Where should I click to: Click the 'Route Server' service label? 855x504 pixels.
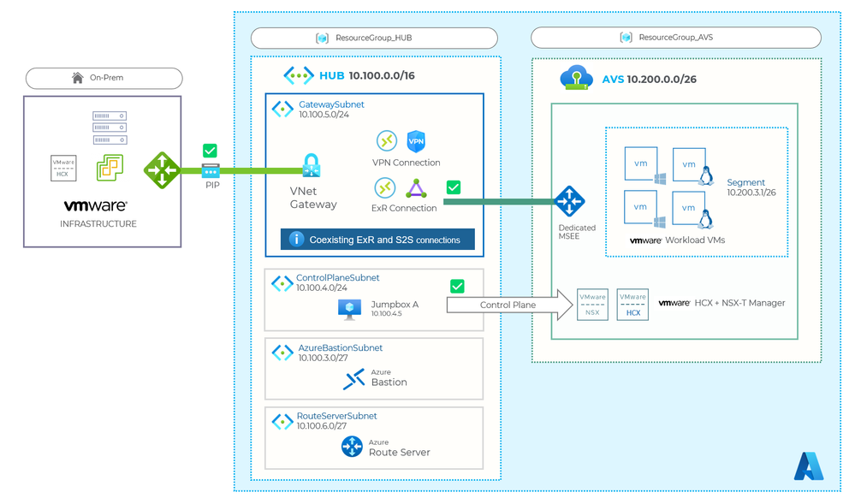coord(400,452)
